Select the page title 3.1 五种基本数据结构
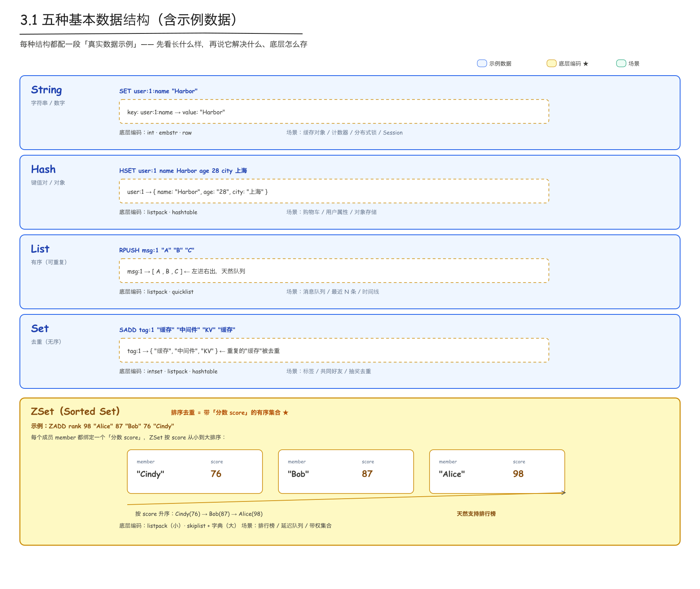Screen dimensions: 700x589 coord(129,20)
